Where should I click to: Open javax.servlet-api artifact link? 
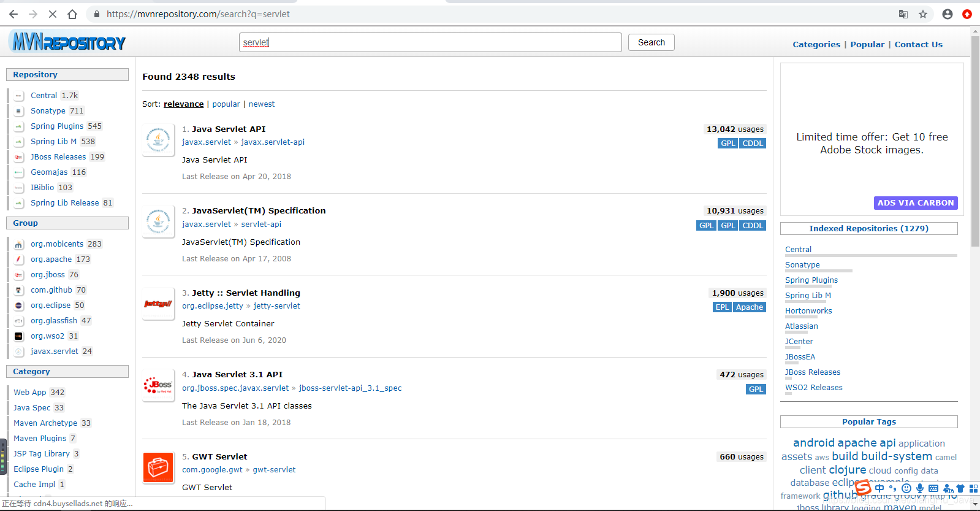click(x=273, y=142)
